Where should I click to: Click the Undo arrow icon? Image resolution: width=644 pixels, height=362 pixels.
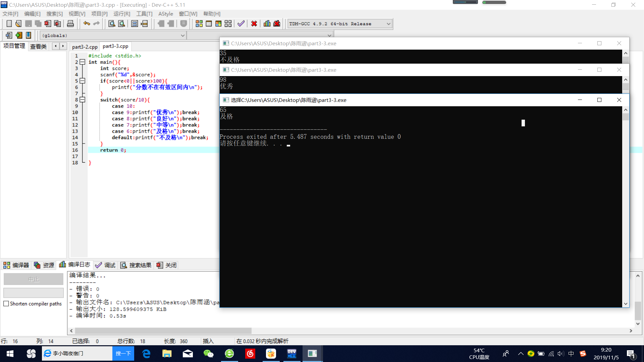(87, 24)
